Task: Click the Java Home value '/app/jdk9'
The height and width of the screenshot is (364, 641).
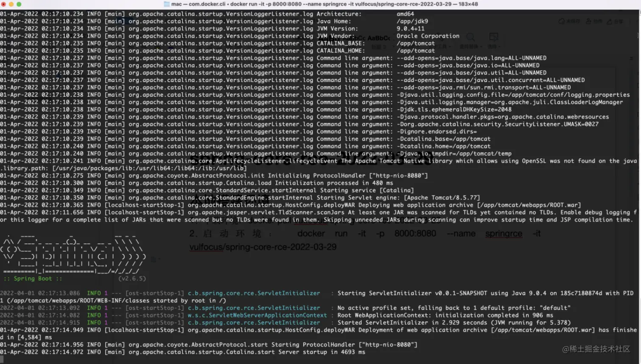Action: tap(412, 21)
